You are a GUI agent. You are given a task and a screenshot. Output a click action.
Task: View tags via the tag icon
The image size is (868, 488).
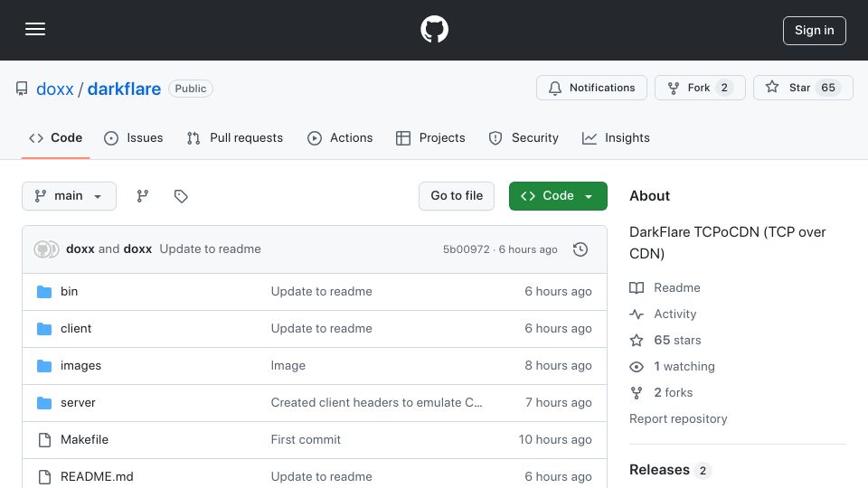pos(181,196)
